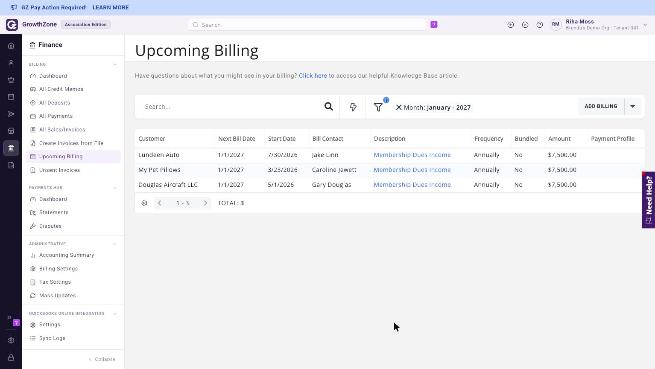Screen dimensions: 655x369
Task: Sort by the Customer column header
Action: (x=152, y=139)
